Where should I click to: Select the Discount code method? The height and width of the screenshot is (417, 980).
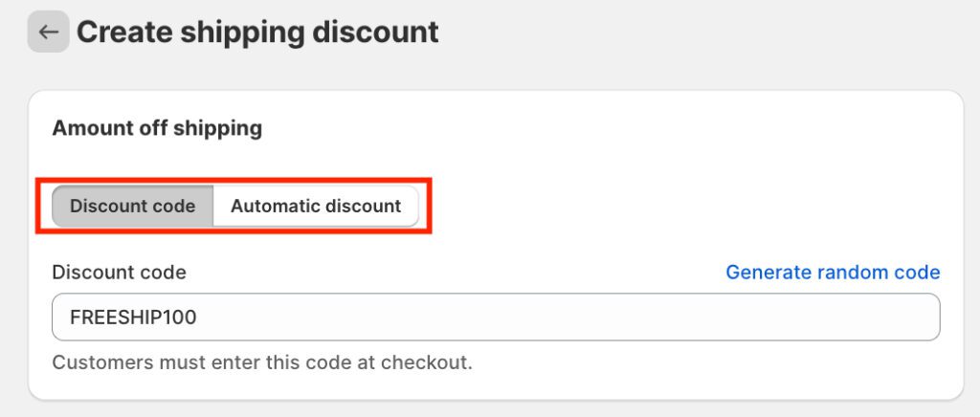(133, 206)
